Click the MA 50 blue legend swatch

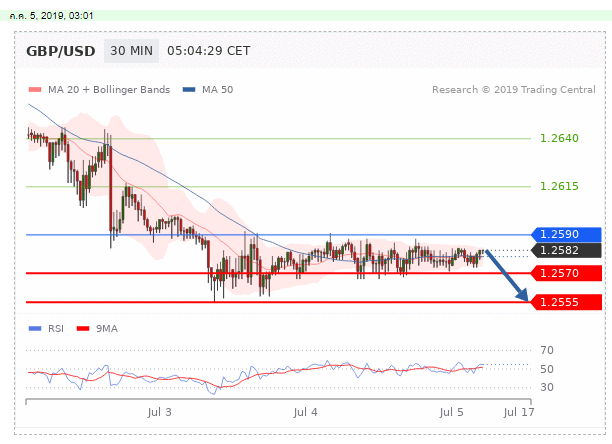click(x=189, y=90)
